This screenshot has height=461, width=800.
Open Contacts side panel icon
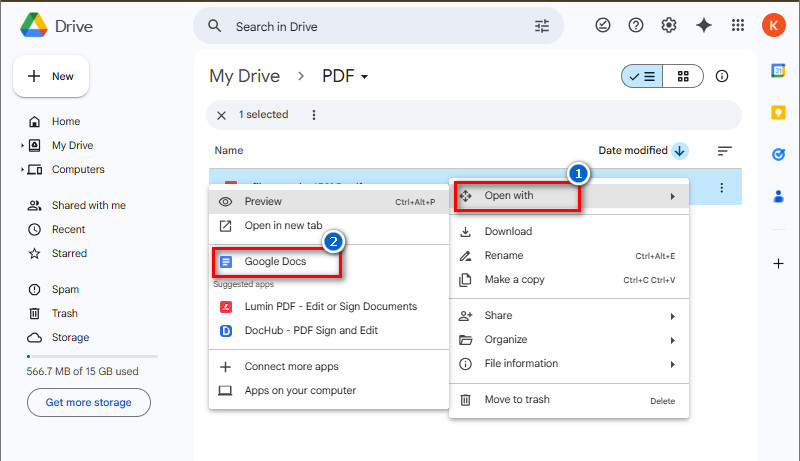click(x=778, y=196)
